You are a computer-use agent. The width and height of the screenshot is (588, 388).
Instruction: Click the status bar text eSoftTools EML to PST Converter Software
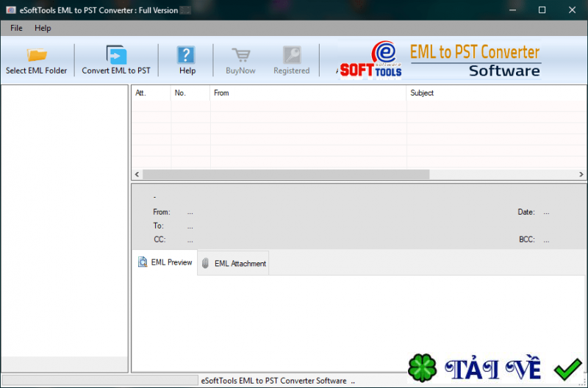coord(273,381)
